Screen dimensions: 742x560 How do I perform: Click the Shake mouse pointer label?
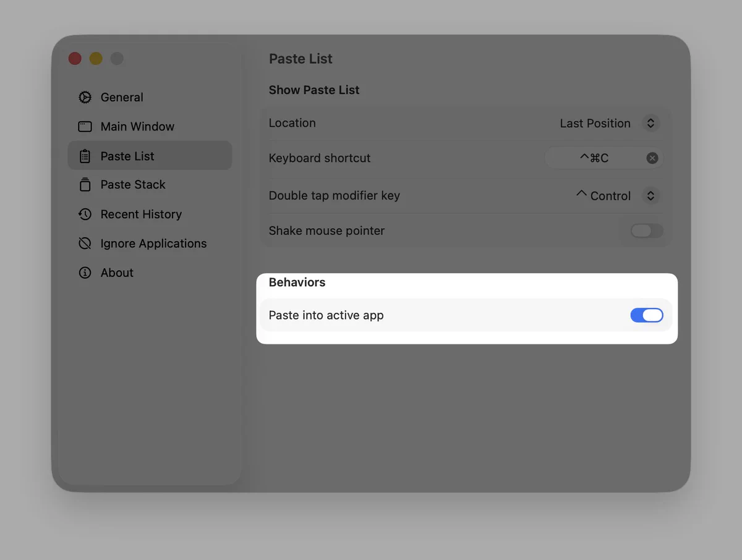326,231
